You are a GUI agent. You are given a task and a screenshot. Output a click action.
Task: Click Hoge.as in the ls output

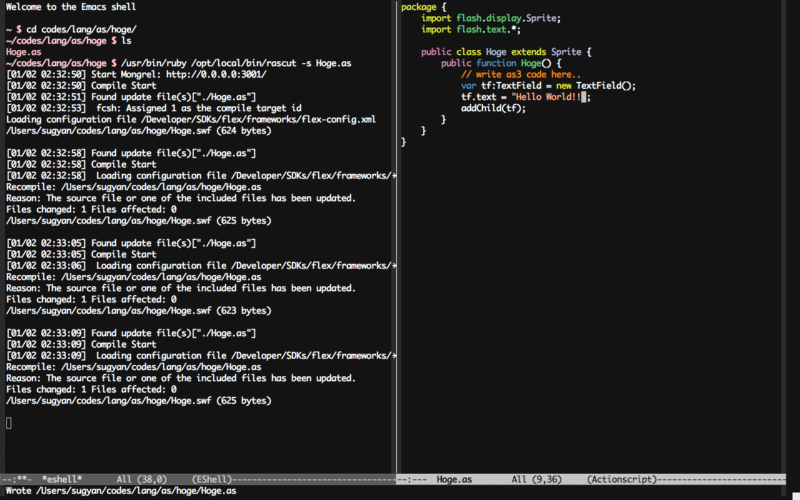[23, 52]
